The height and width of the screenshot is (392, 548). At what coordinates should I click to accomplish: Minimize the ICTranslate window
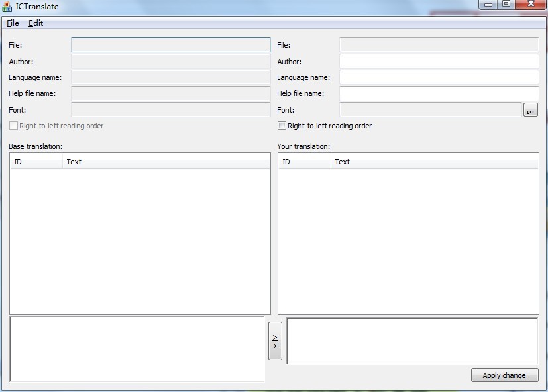[488, 5]
